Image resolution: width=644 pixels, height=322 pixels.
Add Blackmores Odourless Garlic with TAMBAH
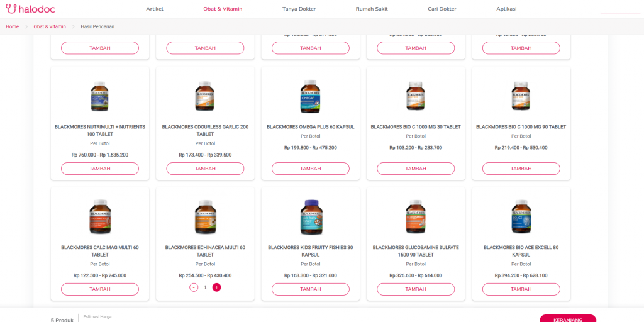tap(205, 169)
